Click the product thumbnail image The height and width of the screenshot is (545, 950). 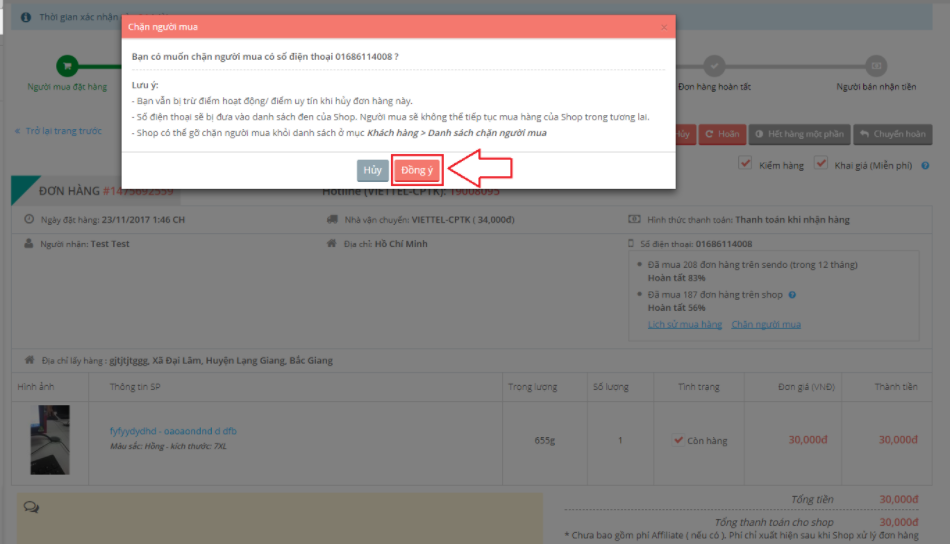(x=50, y=440)
